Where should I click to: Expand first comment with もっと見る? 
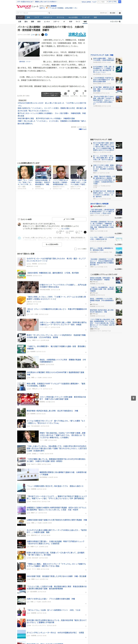(66, 229)
